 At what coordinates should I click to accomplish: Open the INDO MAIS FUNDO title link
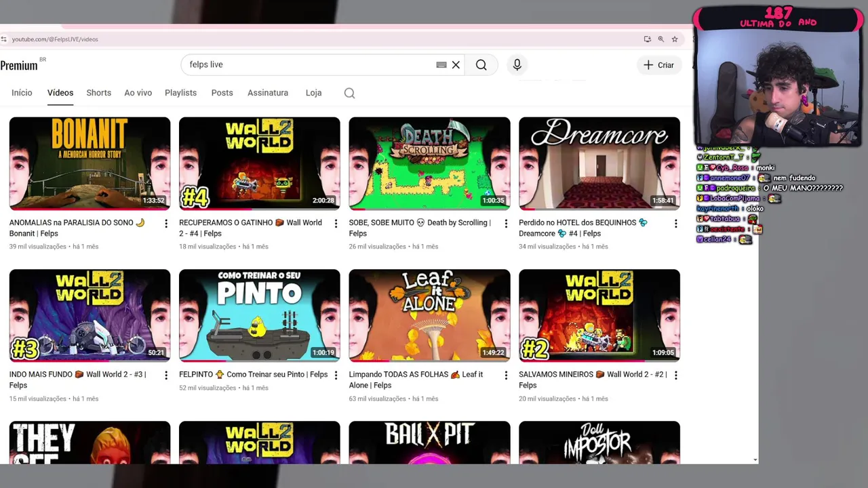click(x=78, y=380)
